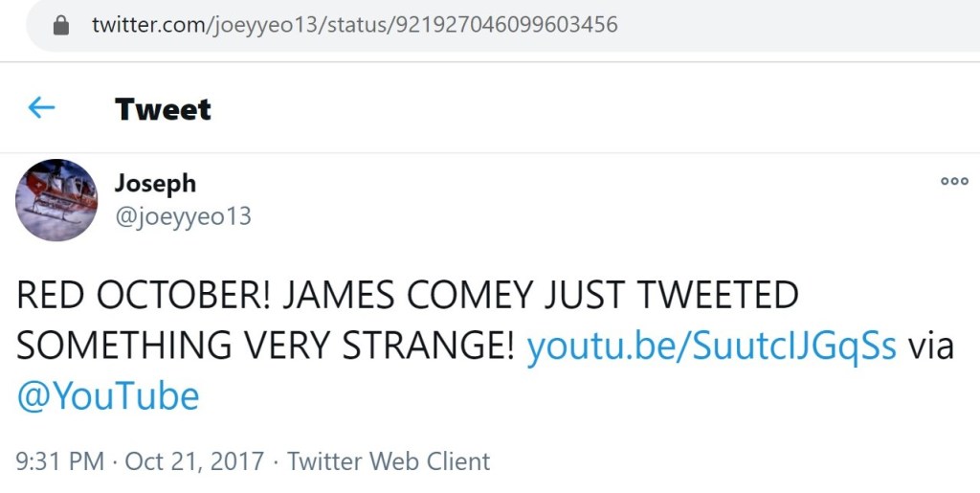The width and height of the screenshot is (980, 493).
Task: Go back using the blue arrow
Action: point(41,107)
